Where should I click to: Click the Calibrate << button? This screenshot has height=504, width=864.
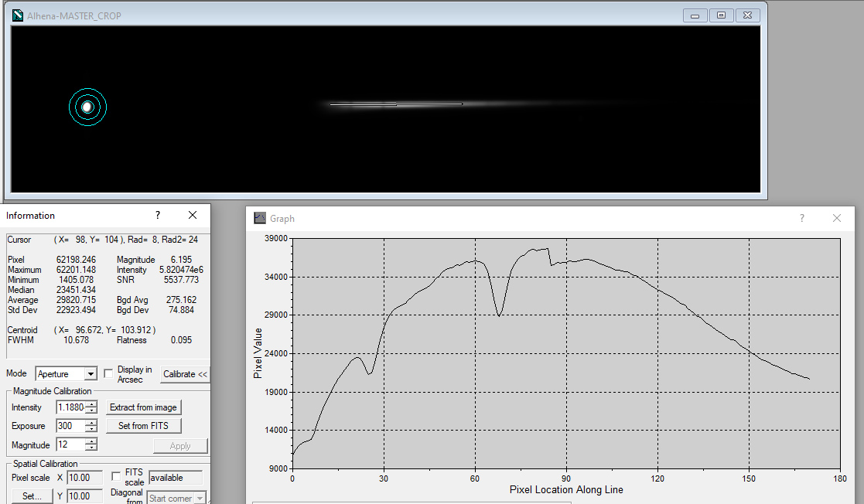tap(185, 374)
